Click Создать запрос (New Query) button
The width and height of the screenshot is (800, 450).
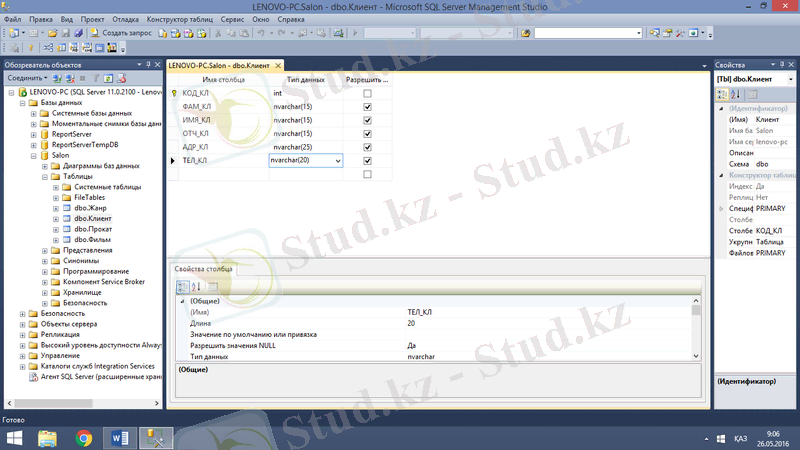tap(121, 33)
